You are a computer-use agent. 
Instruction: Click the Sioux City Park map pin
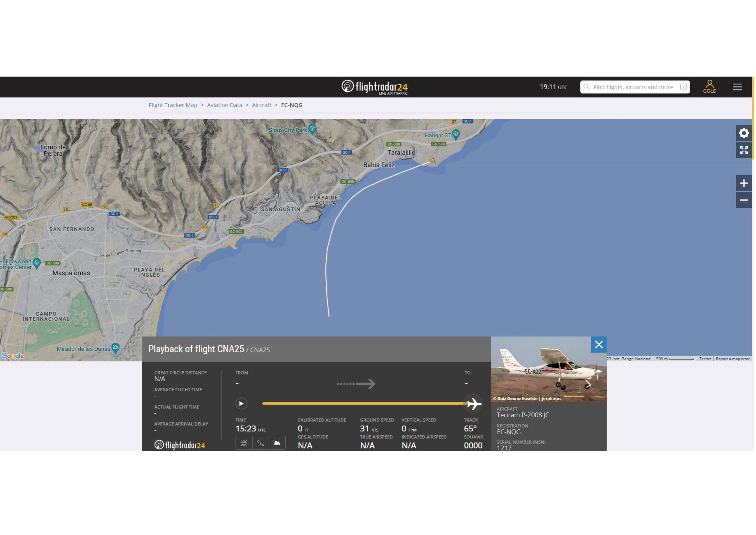click(312, 129)
